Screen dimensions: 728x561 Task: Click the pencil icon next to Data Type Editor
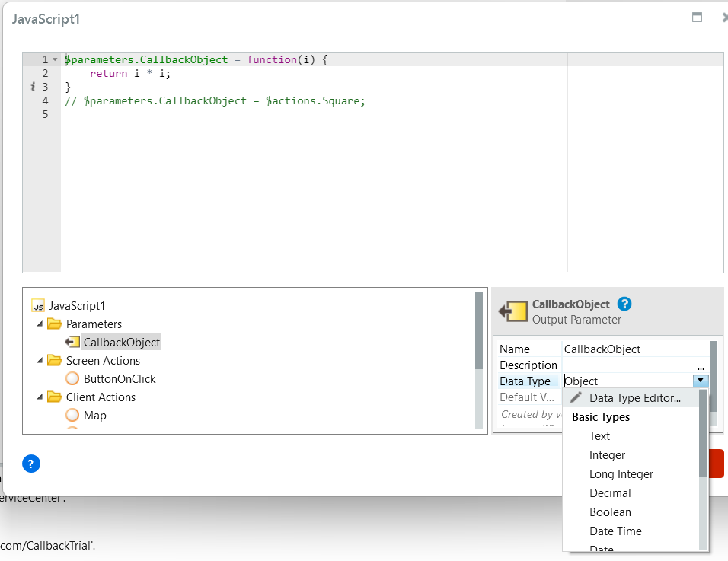tap(577, 397)
